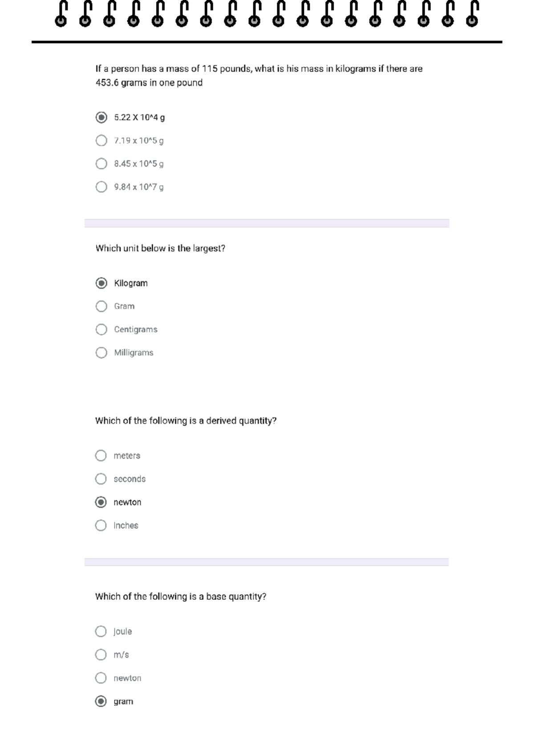The width and height of the screenshot is (534, 756).
Task: Click the selected gram base quantity option
Action: 101,701
